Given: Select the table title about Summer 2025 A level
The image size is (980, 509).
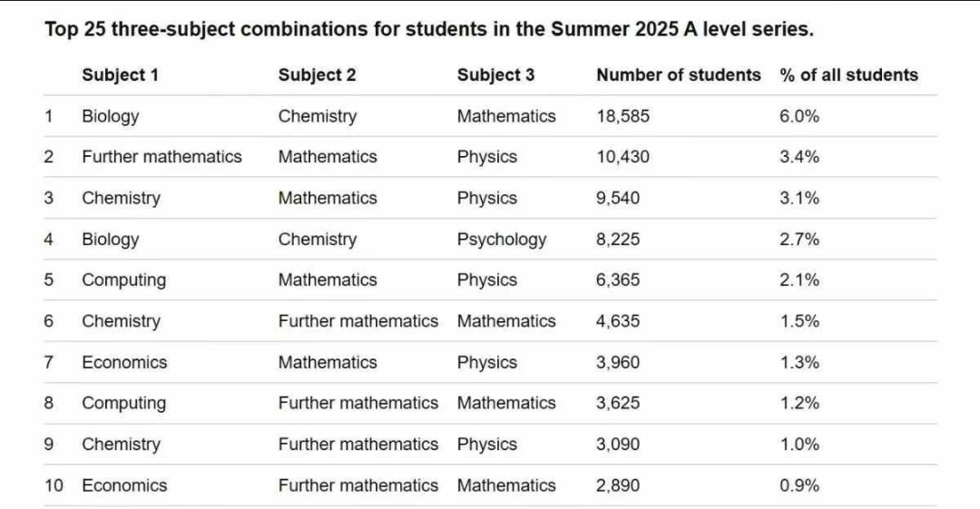Looking at the screenshot, I should 429,29.
